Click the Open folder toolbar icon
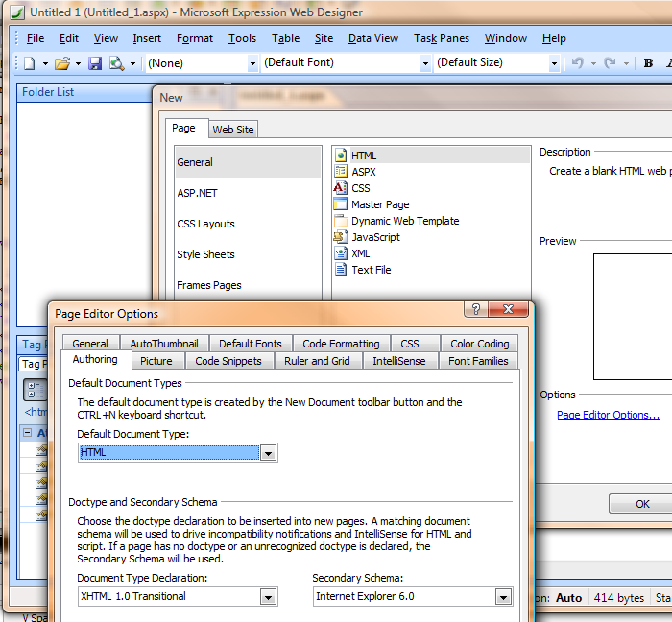Image resolution: width=672 pixels, height=622 pixels. 62,63
